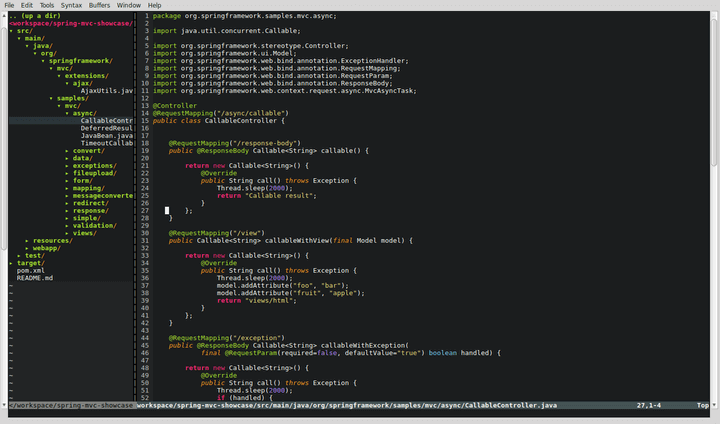Select README.md in file tree
Screen dimensions: 720x424
click(x=34, y=278)
